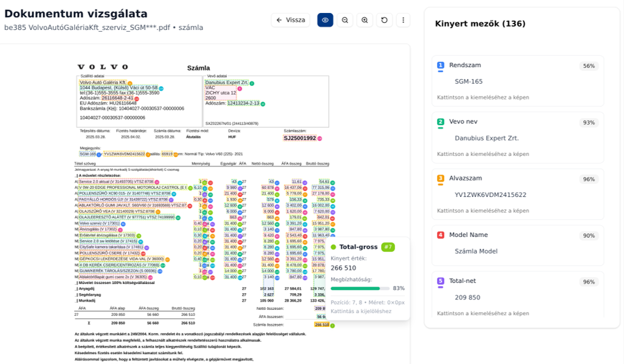Screen dimensions: 624x364
Task: Click highlighted Danubius Expert Zrt. on invoice
Action: tap(226, 83)
